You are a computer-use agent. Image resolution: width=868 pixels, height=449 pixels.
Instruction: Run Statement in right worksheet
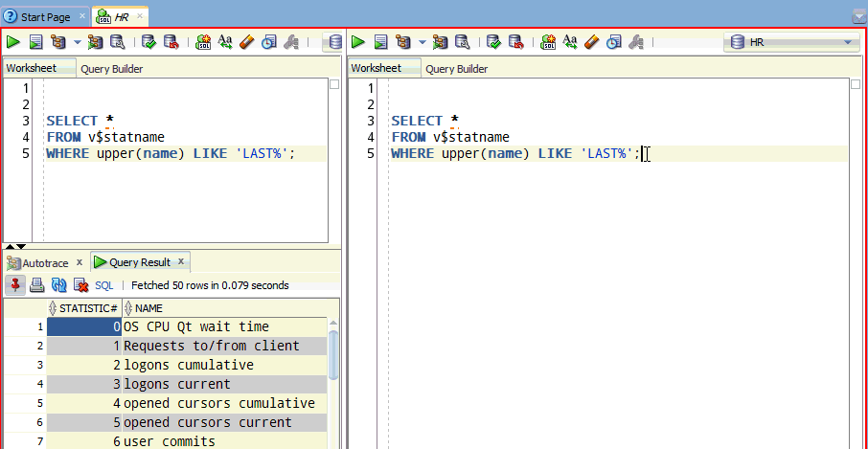click(x=358, y=41)
